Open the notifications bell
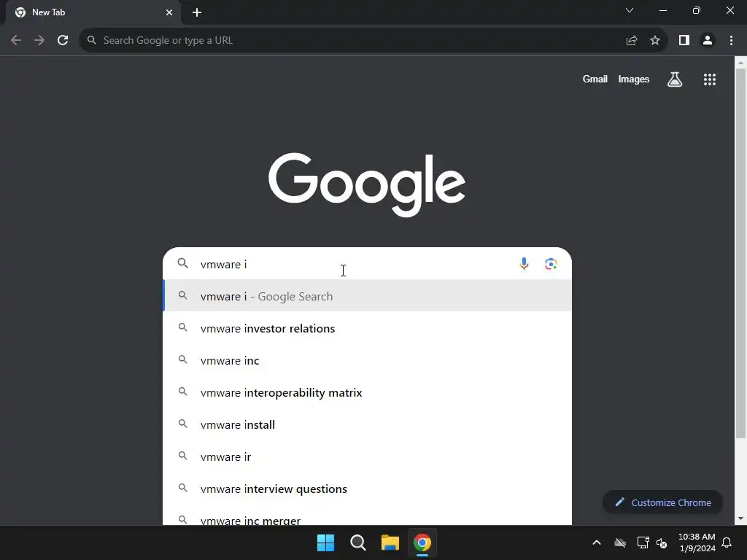Screen dimensions: 747x560 tap(727, 542)
